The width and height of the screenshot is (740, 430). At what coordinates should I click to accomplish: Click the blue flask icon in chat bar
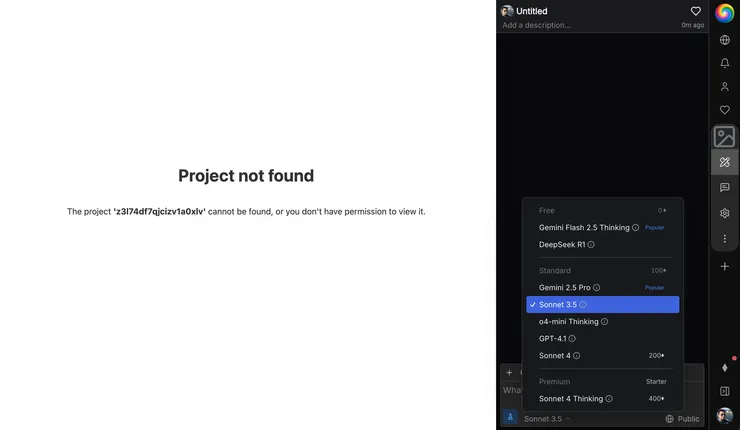point(510,417)
